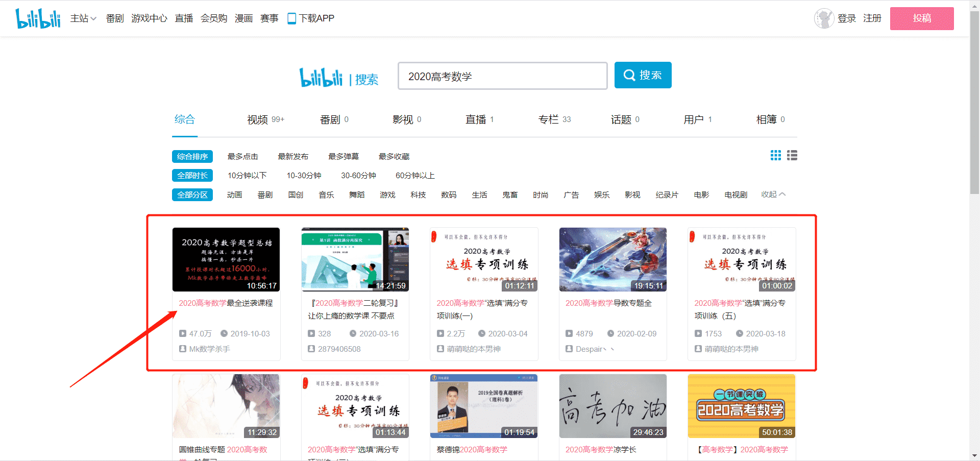Open 赛事 in top navigation
Screen dimensions: 980x461
[x=269, y=18]
